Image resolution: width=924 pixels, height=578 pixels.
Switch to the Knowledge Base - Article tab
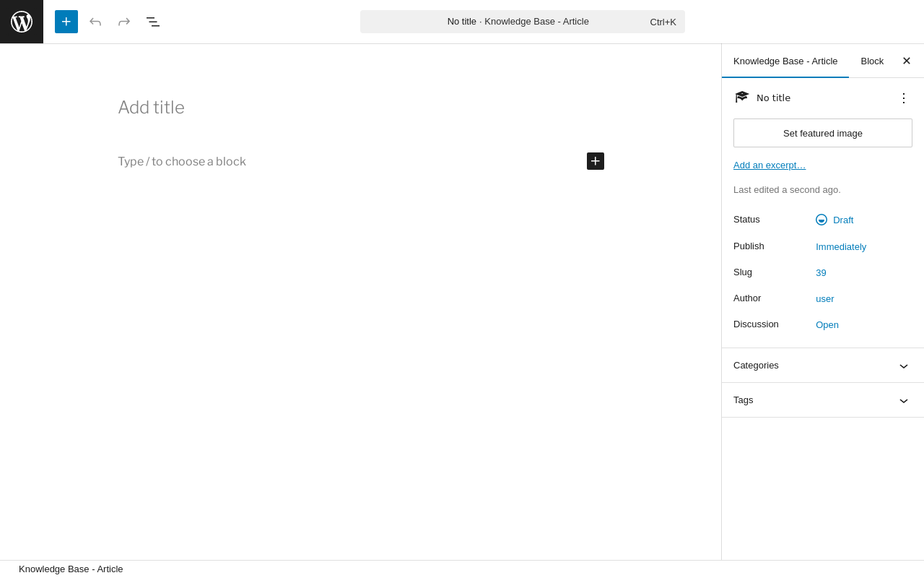785,61
